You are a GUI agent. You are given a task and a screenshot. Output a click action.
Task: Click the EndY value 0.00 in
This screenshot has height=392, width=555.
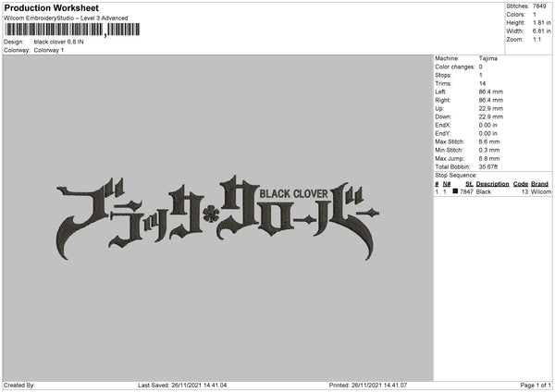tap(488, 133)
